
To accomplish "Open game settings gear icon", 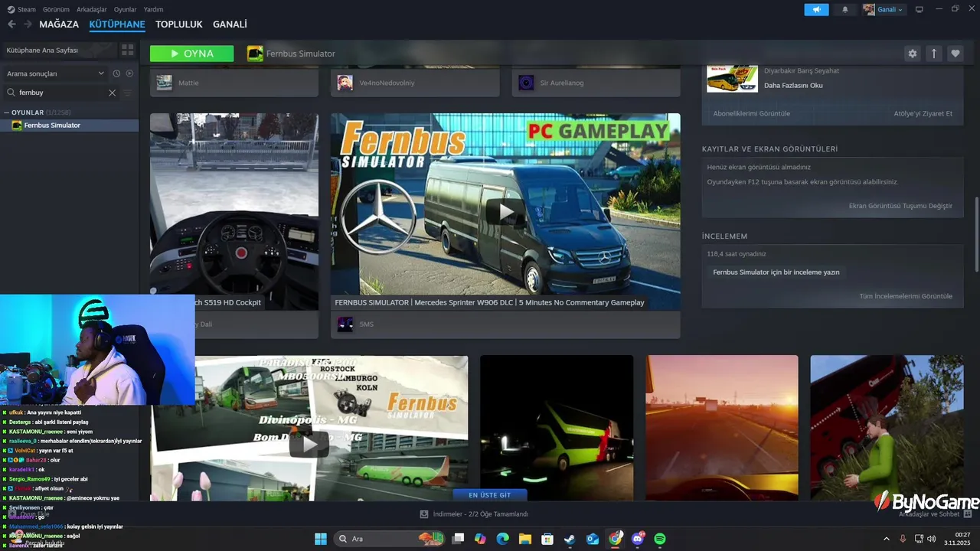I will pos(912,54).
